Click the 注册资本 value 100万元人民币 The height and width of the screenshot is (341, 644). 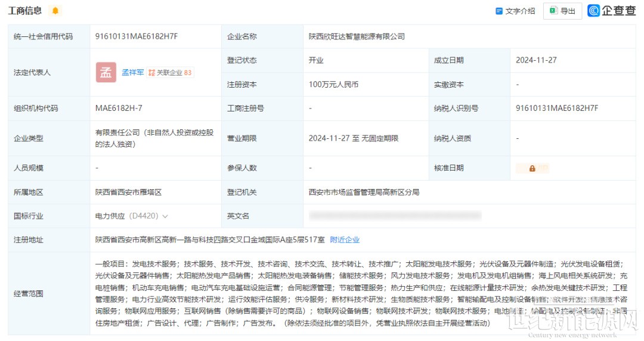tap(333, 85)
